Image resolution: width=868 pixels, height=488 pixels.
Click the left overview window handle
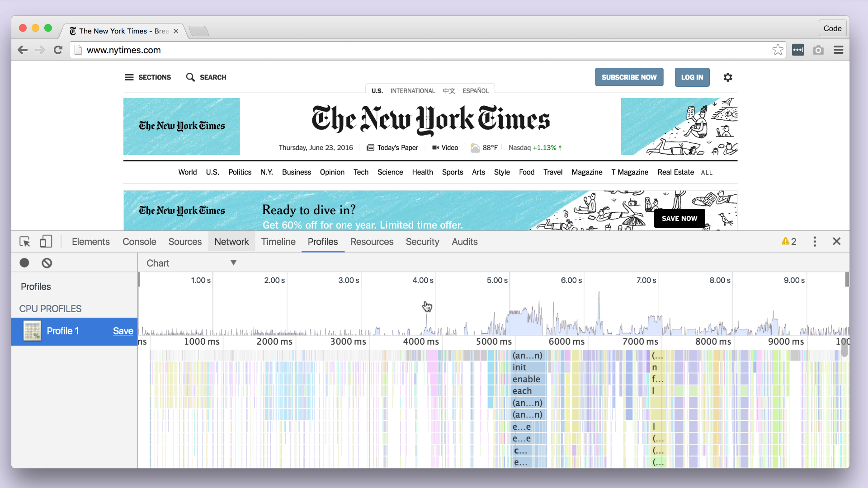(139, 280)
